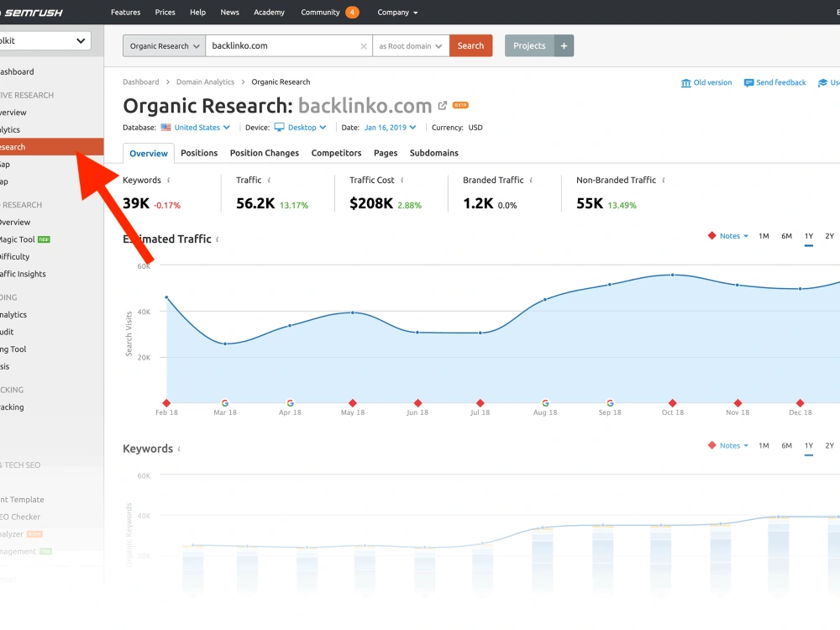Open Prices in the top navigation
Screen dimensions: 840x630
165,13
